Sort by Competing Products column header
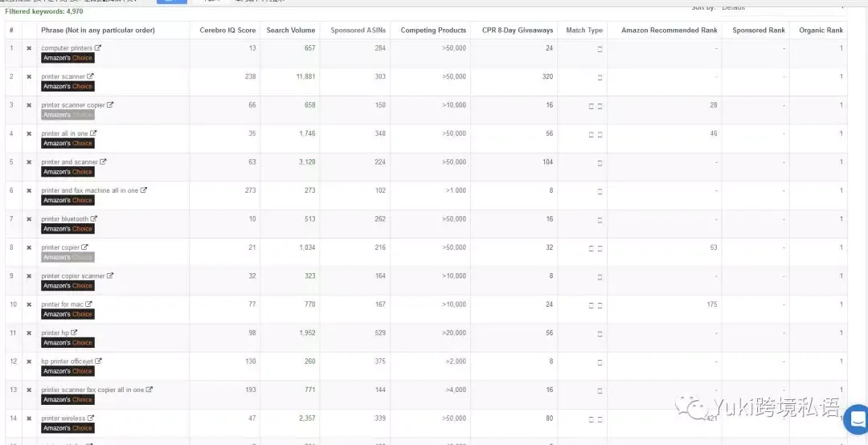The image size is (868, 445). [x=433, y=31]
